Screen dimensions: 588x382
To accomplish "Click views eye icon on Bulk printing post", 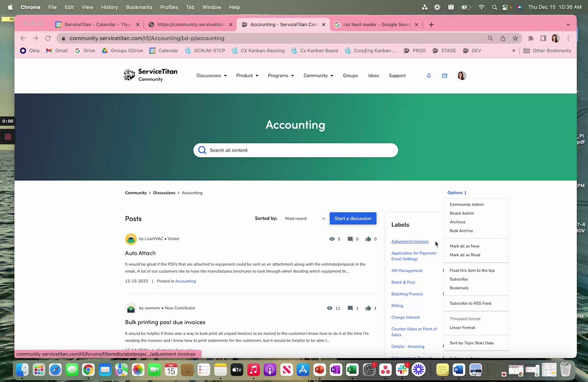I will pyautogui.click(x=329, y=308).
